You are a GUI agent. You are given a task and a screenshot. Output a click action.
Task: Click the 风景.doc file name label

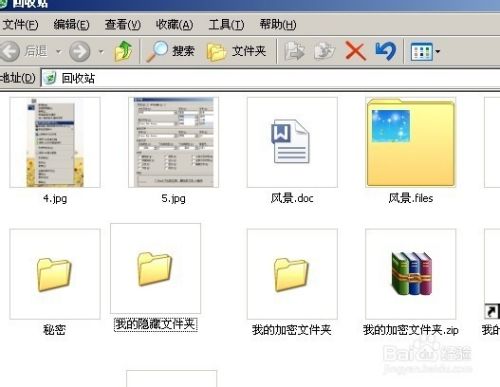[292, 198]
